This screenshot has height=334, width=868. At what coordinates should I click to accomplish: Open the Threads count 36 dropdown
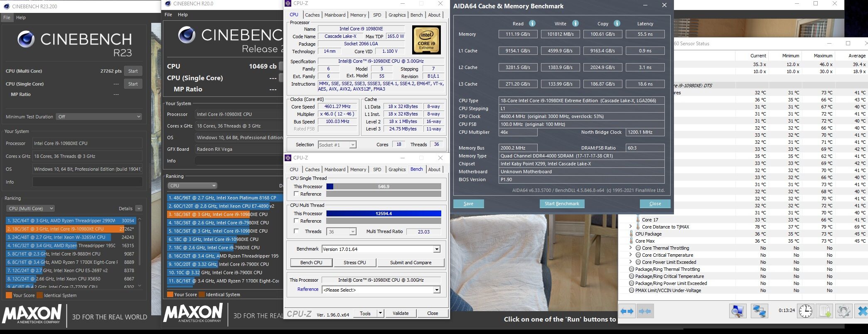[341, 231]
